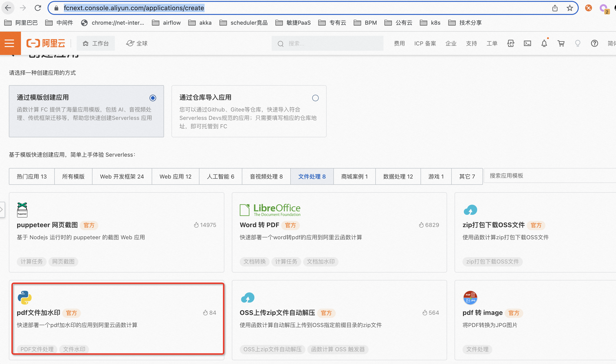Open the chrome://net-inter... bookmark

coord(113,23)
